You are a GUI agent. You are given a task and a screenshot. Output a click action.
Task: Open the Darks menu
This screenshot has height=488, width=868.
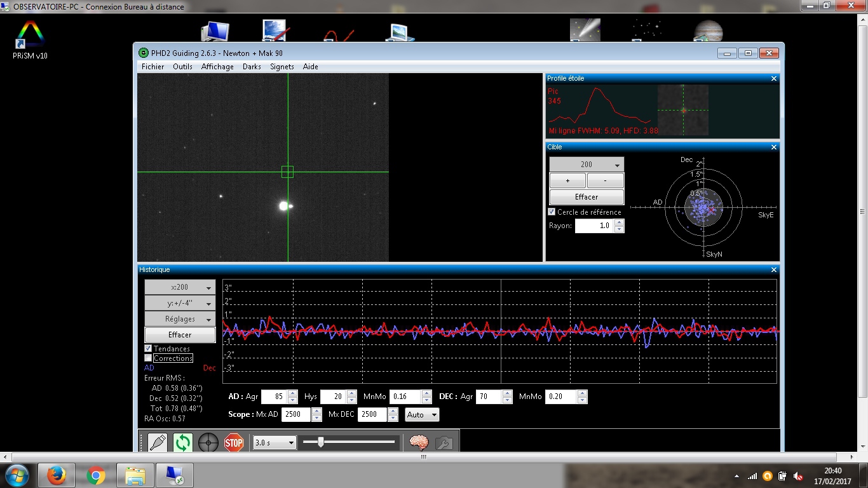pos(252,67)
